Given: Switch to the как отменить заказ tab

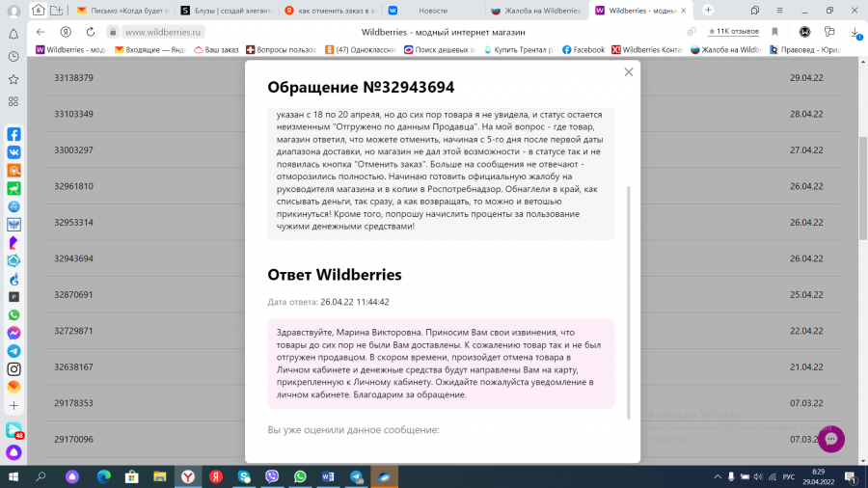Looking at the screenshot, I should click(x=331, y=11).
